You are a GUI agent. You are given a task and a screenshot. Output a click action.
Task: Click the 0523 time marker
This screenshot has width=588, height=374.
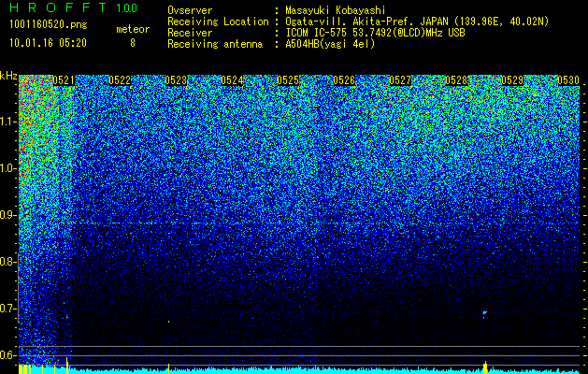pos(176,80)
